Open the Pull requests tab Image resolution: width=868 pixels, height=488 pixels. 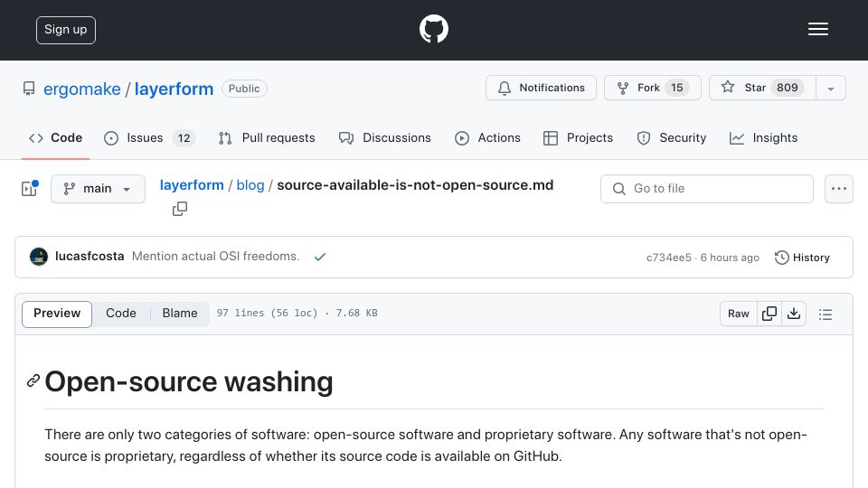coord(267,138)
